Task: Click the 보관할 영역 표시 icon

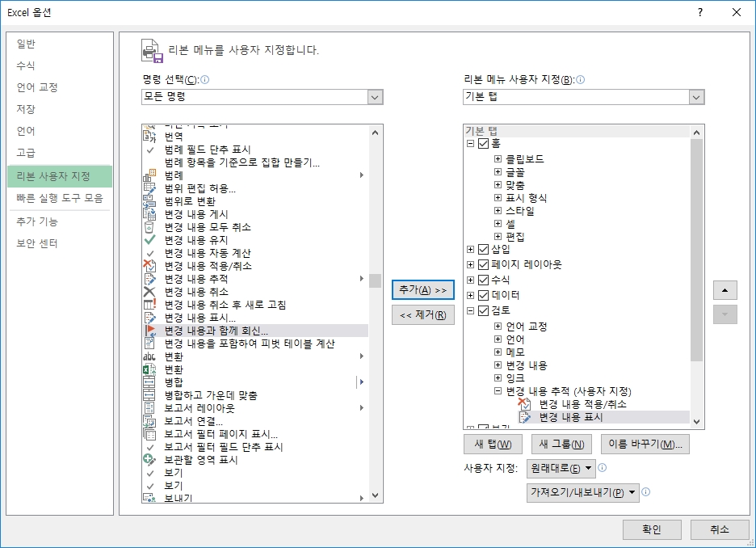Action: 149,460
